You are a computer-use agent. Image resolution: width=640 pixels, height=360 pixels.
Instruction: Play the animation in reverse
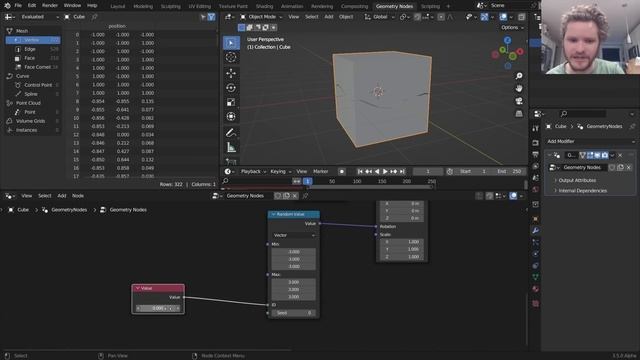tap(377, 171)
